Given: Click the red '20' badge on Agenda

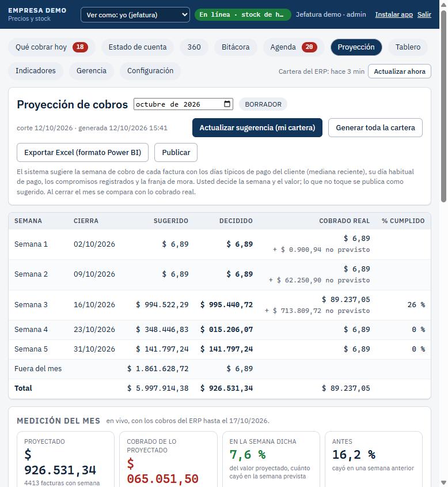Looking at the screenshot, I should click(x=309, y=47).
